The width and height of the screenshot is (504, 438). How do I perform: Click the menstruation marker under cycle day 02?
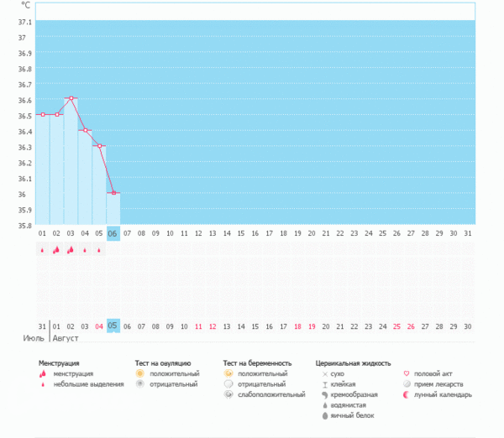[56, 250]
